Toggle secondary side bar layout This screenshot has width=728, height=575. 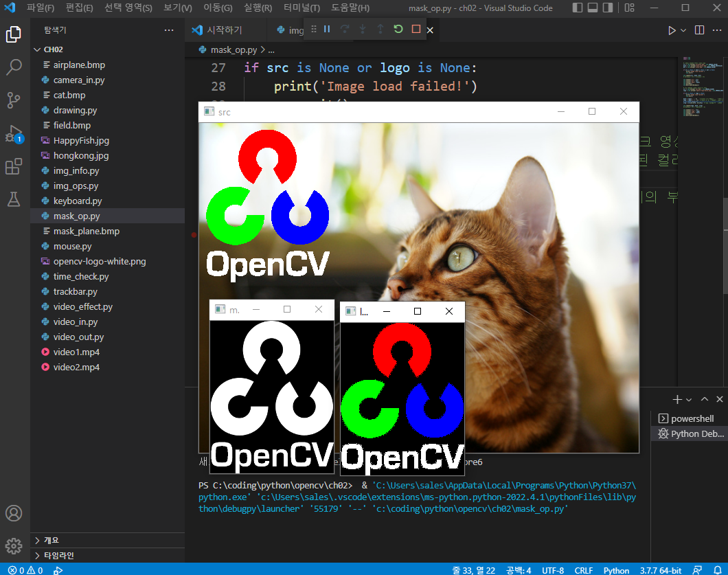click(x=607, y=8)
